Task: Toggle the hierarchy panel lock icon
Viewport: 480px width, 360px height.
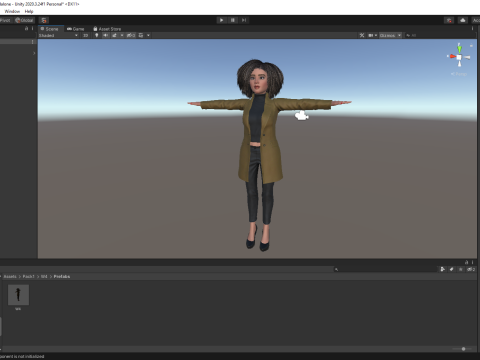Action: 26,28
